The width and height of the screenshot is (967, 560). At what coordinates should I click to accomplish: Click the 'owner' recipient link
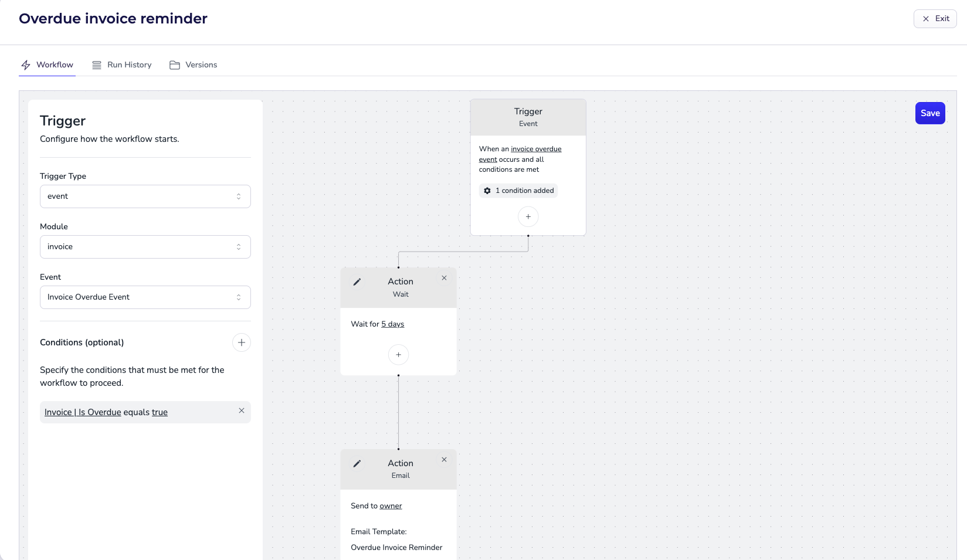[x=391, y=506]
